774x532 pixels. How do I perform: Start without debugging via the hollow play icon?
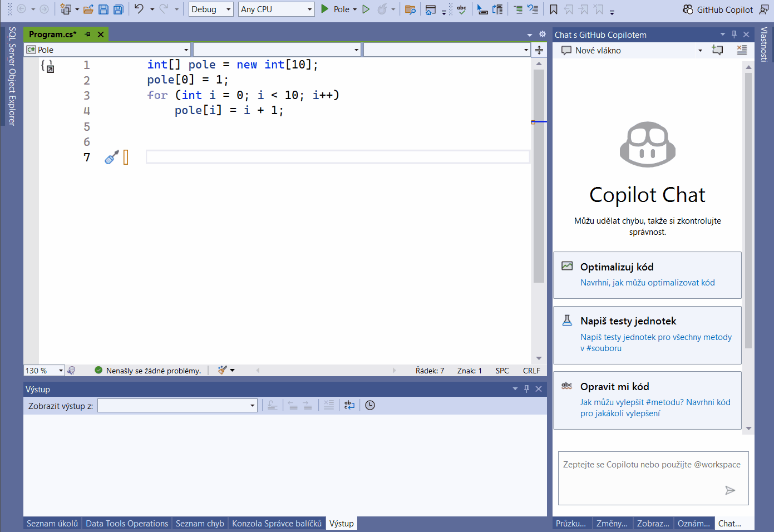coord(366,9)
